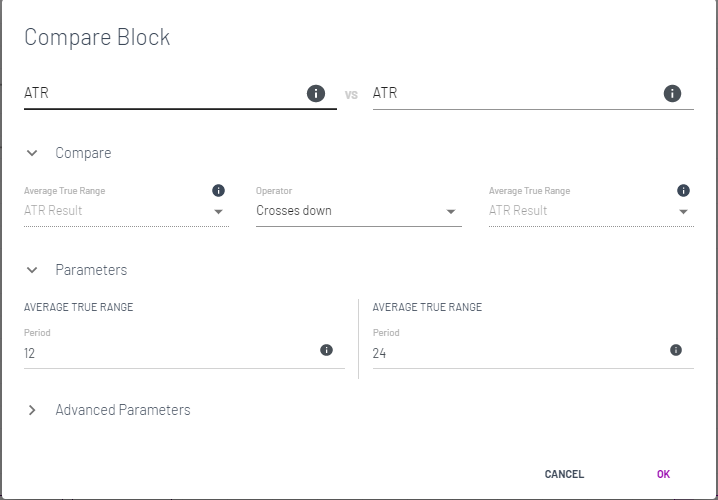Click info icon beside right ATR field
Image resolution: width=718 pixels, height=500 pixels.
coord(672,93)
